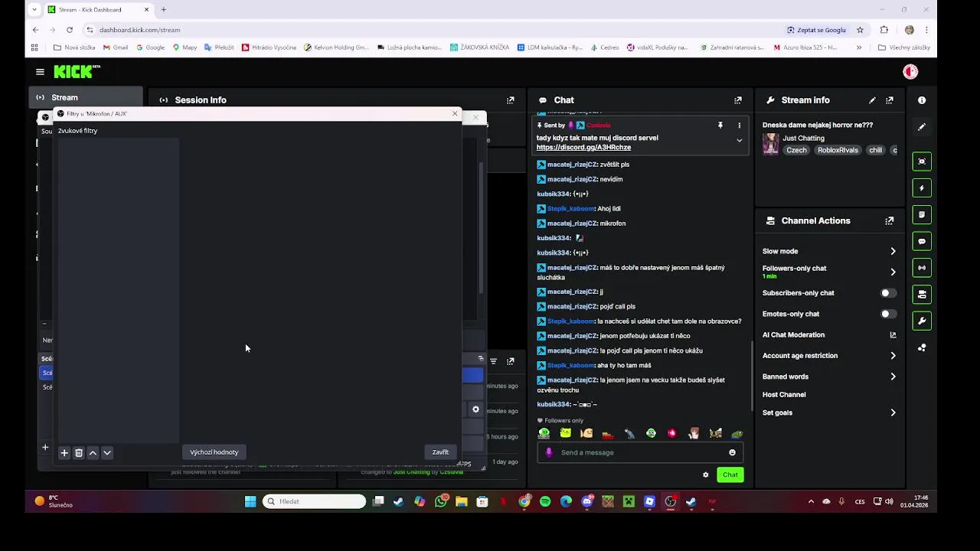Open AI Chat Moderation external link
Screen dimensions: 980x551
pos(893,335)
